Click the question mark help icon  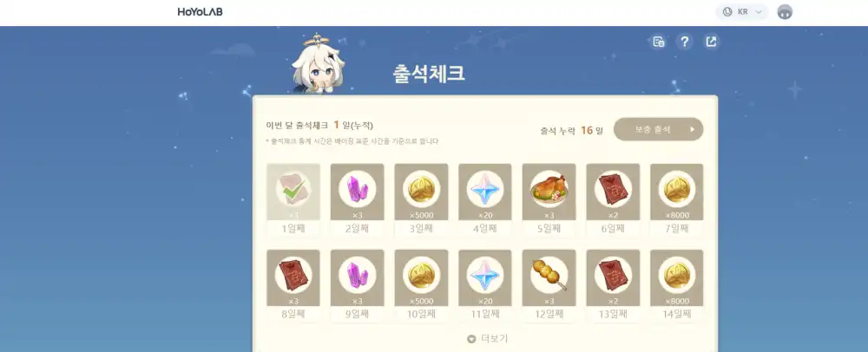[685, 42]
